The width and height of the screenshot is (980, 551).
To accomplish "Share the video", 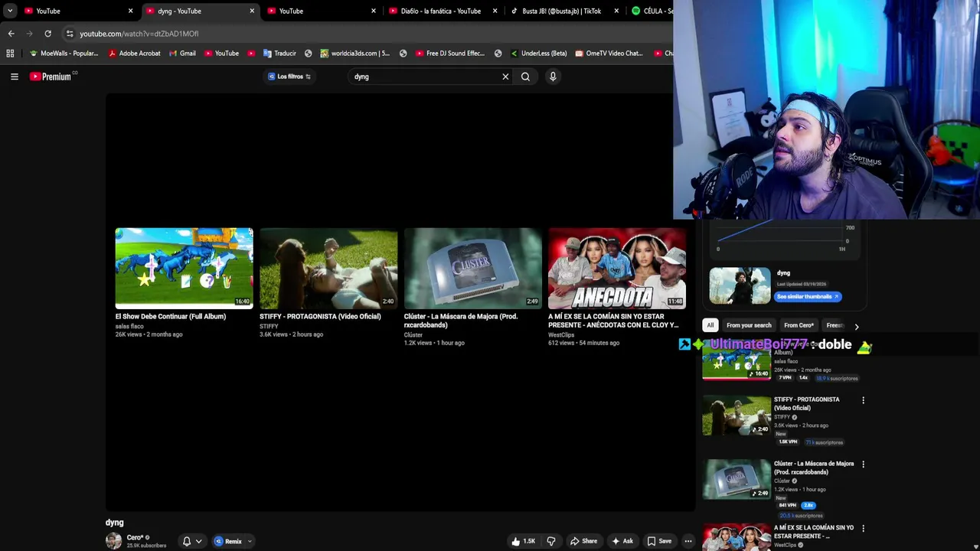I will pyautogui.click(x=583, y=541).
